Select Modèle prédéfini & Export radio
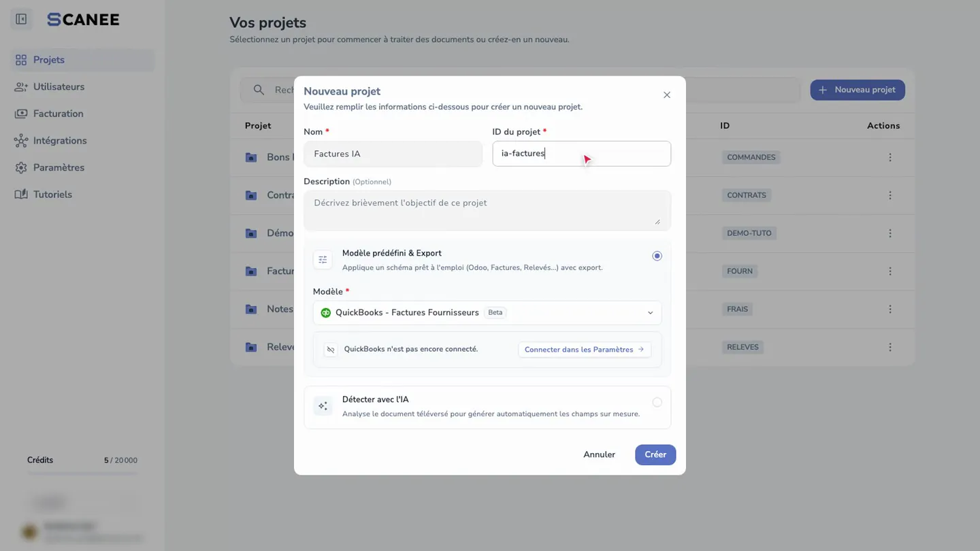 [657, 256]
